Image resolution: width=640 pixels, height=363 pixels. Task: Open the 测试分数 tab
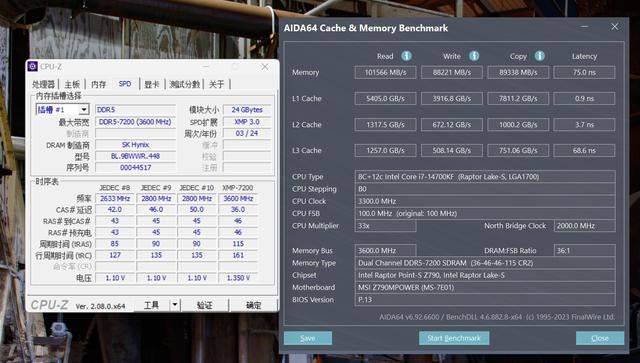184,84
